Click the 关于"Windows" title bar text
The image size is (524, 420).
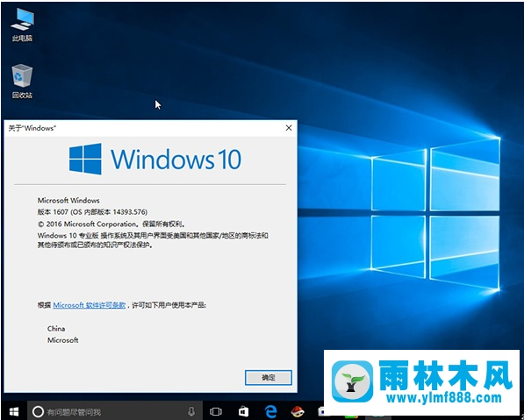coord(32,128)
